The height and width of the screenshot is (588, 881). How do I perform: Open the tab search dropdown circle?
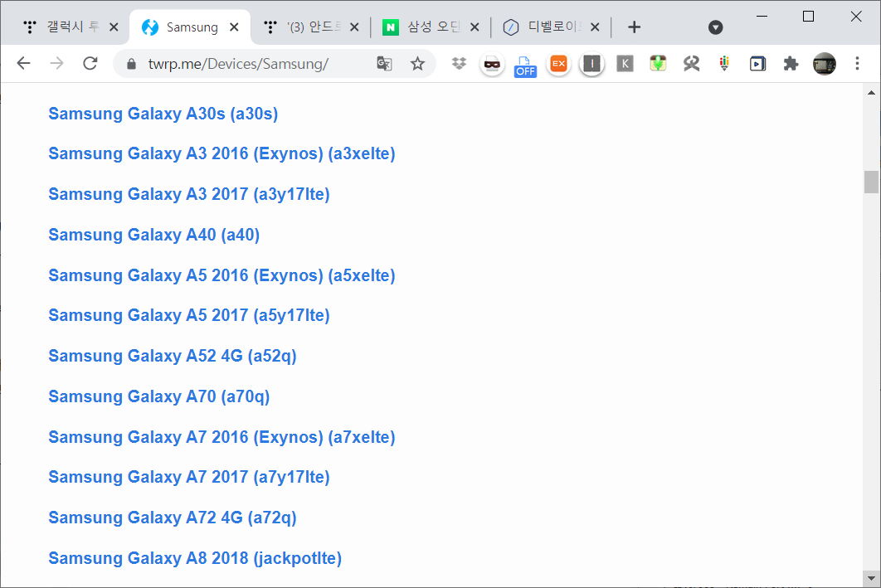coord(715,27)
